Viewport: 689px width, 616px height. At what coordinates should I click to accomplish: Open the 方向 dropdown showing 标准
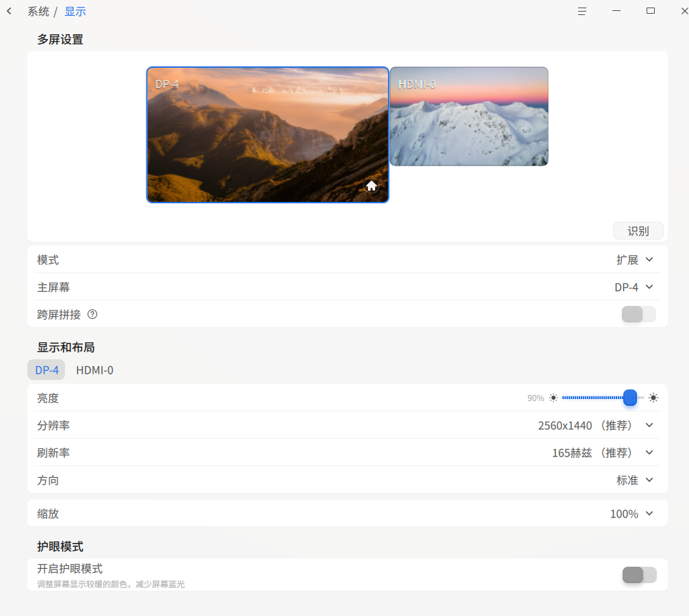pyautogui.click(x=634, y=480)
